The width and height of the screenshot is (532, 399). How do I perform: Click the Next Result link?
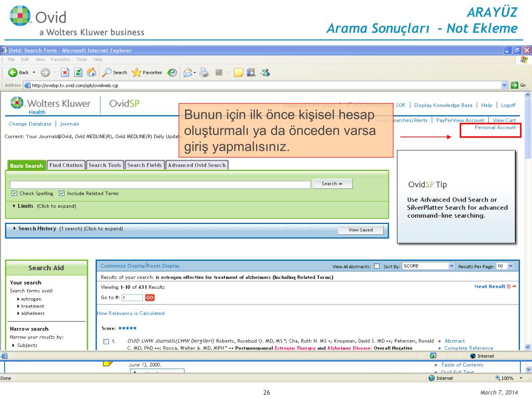coord(490,286)
